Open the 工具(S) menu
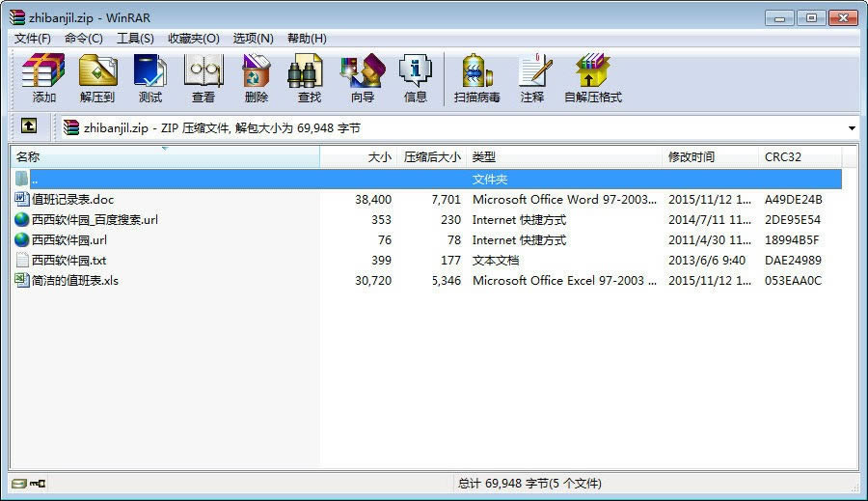Viewport: 868px width, 501px height. pyautogui.click(x=135, y=39)
